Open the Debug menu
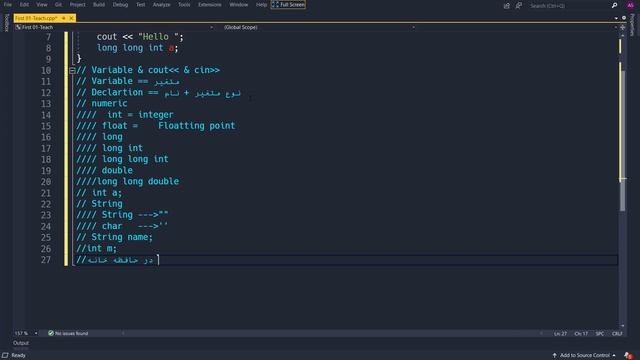 point(120,4)
